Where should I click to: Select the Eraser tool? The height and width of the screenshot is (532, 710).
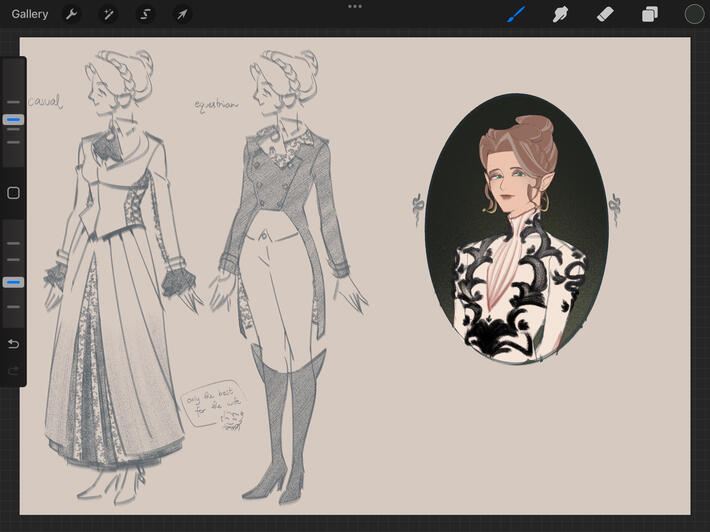[605, 14]
